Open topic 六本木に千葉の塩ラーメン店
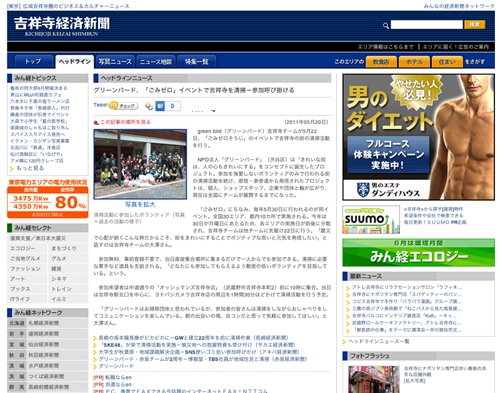500x393 pixels. pos(40,101)
